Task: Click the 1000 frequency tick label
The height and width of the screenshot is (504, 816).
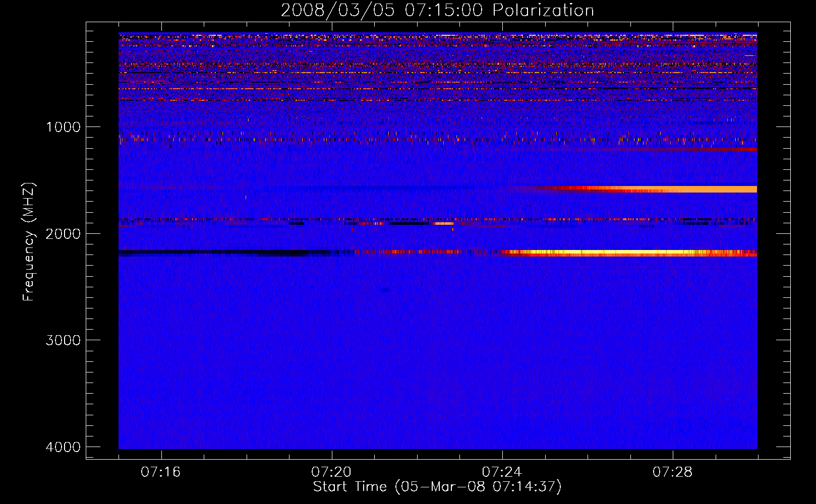Action: click(63, 127)
